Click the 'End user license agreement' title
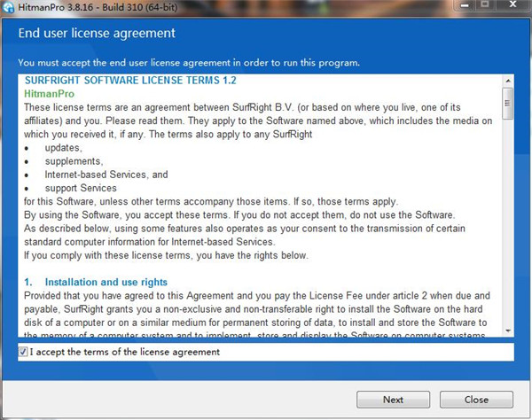This screenshot has height=420, width=532. click(97, 33)
